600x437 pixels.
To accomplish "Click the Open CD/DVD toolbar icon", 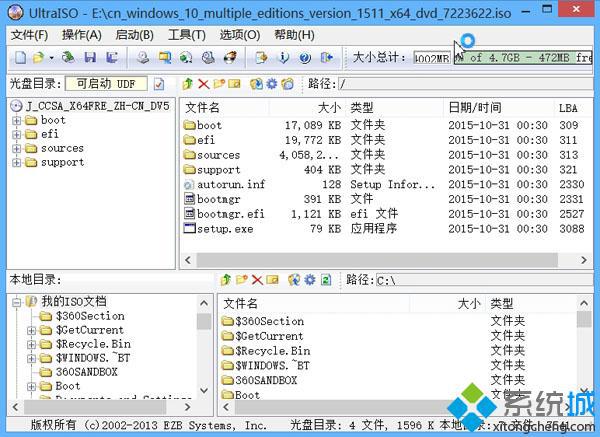I will point(68,58).
